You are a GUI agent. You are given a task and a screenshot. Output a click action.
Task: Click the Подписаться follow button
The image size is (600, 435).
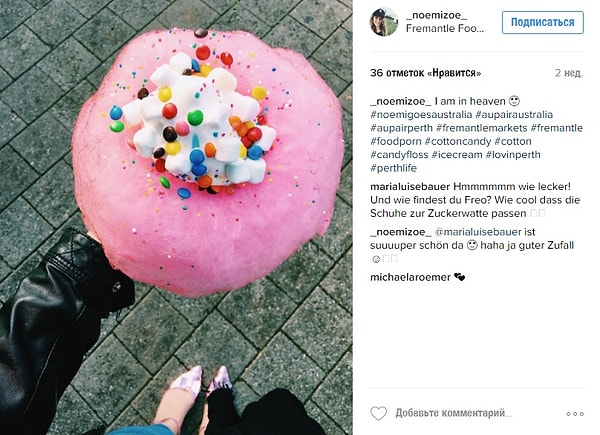point(543,22)
